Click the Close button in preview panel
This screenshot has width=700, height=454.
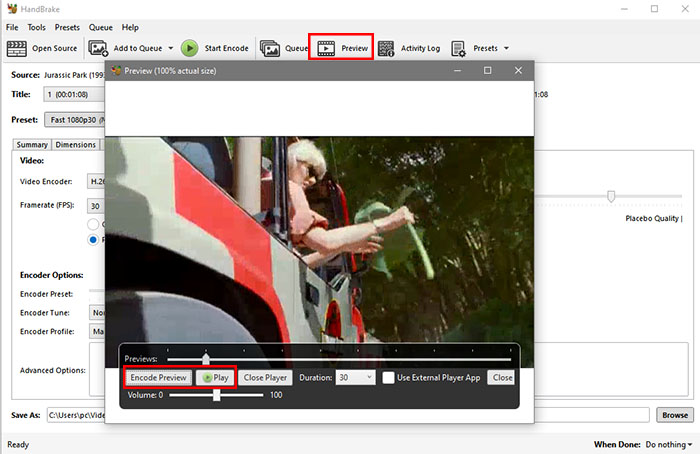[x=502, y=378]
